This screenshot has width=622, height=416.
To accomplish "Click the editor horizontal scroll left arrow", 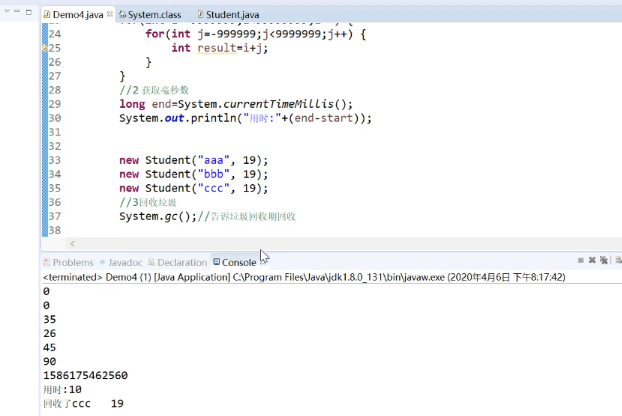I will (x=72, y=243).
